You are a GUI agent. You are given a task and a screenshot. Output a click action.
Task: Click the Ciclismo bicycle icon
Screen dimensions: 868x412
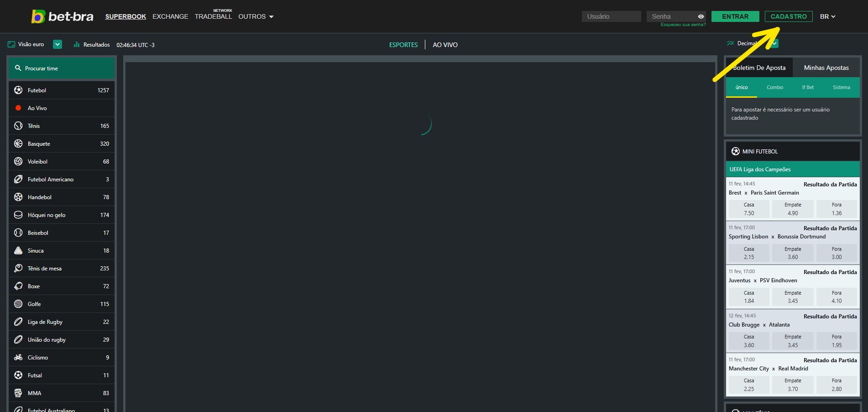(x=18, y=357)
